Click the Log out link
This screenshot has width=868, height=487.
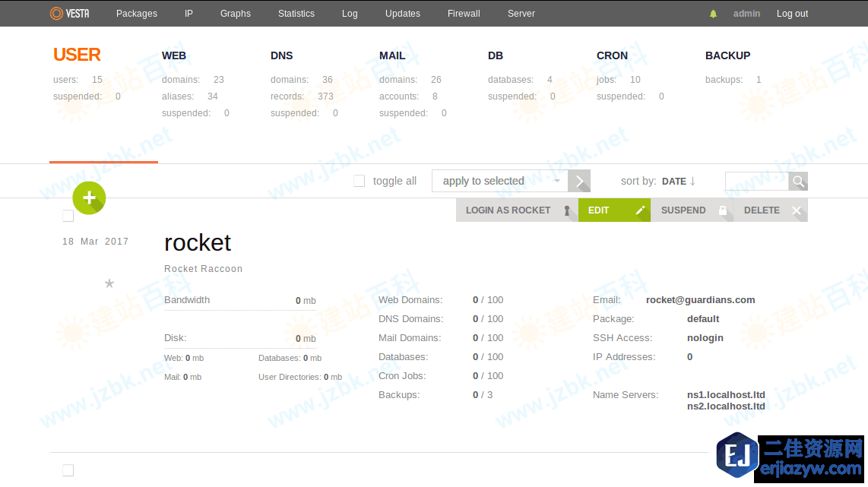[792, 14]
